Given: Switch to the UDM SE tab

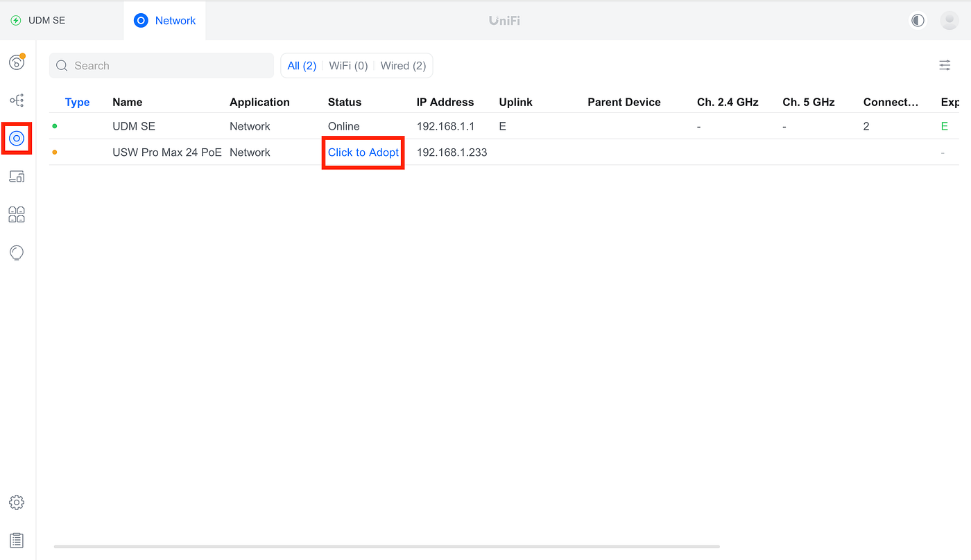Looking at the screenshot, I should tap(62, 21).
